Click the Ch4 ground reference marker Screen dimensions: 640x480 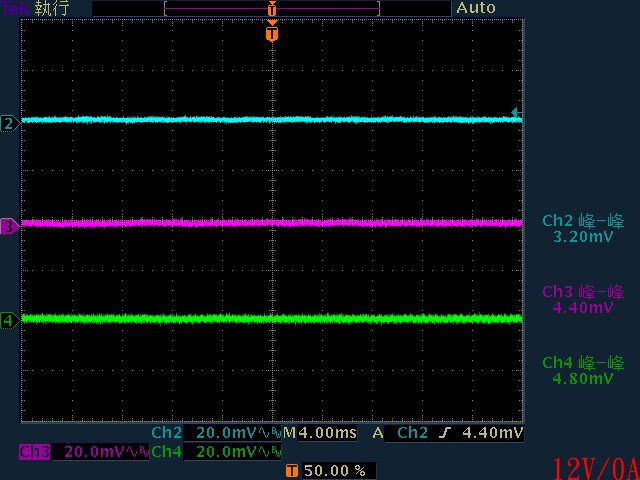[9, 320]
